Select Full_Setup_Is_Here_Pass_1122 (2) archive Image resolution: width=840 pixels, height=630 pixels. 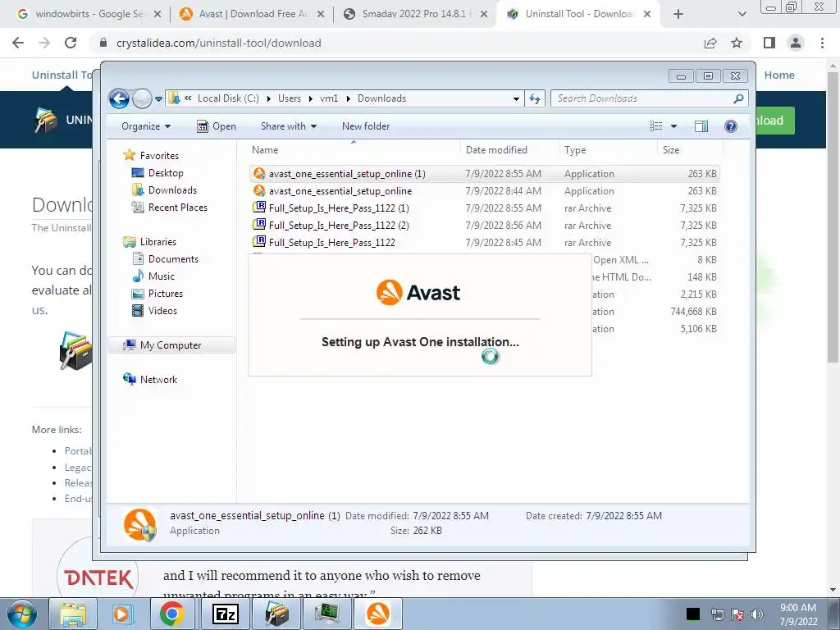tap(485, 225)
